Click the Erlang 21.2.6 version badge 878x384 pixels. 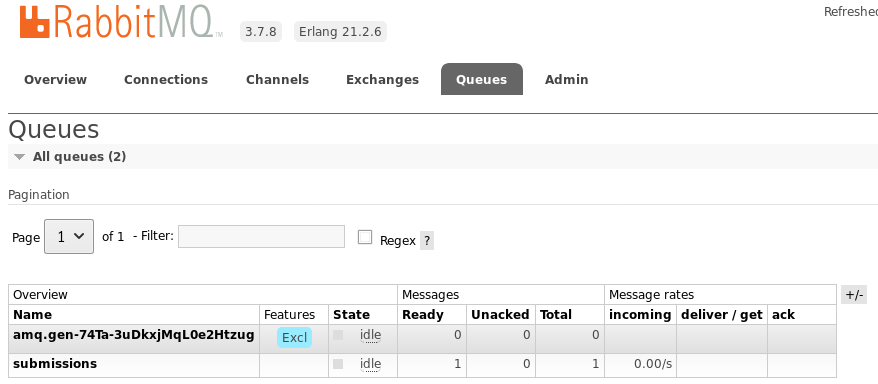340,31
